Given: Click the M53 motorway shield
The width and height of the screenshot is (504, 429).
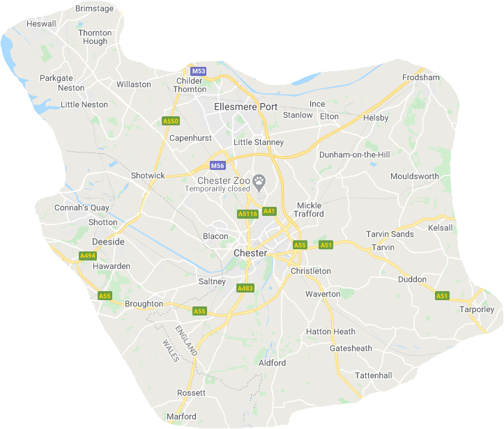Looking at the screenshot, I should click(198, 71).
